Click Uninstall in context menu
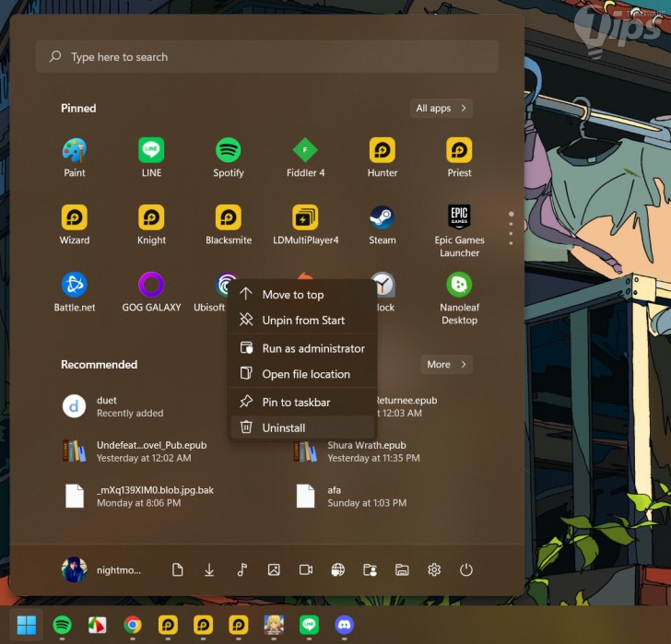Viewport: 671px width, 644px height. (302, 427)
